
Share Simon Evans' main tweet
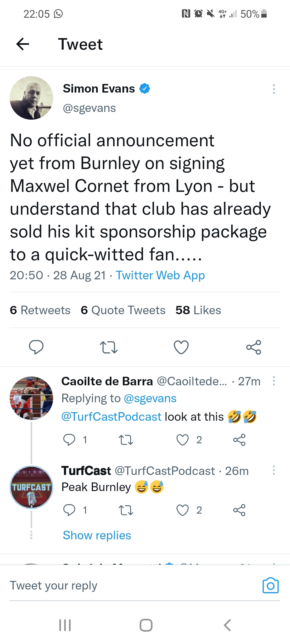click(x=253, y=347)
